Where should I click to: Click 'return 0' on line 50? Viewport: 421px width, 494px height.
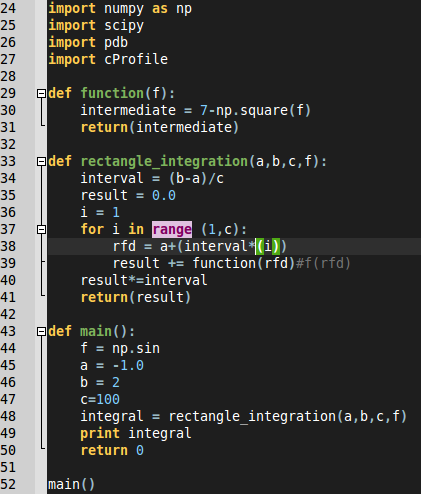[x=112, y=451]
